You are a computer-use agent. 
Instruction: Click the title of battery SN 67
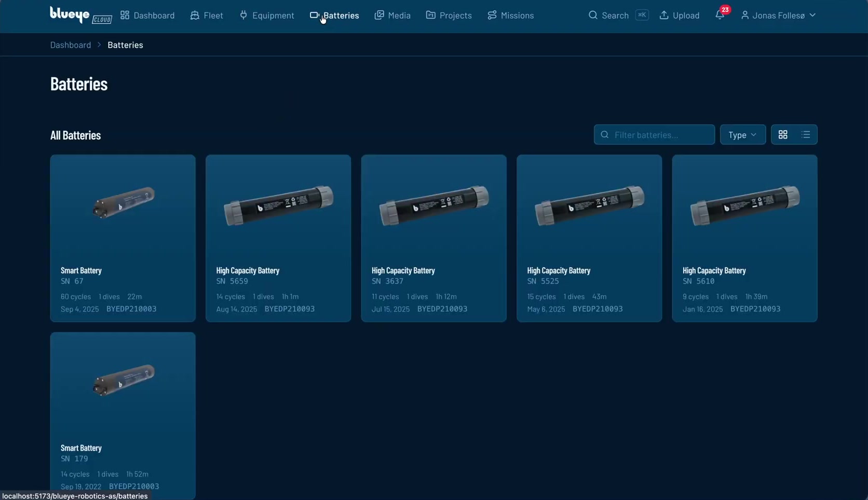pyautogui.click(x=81, y=270)
